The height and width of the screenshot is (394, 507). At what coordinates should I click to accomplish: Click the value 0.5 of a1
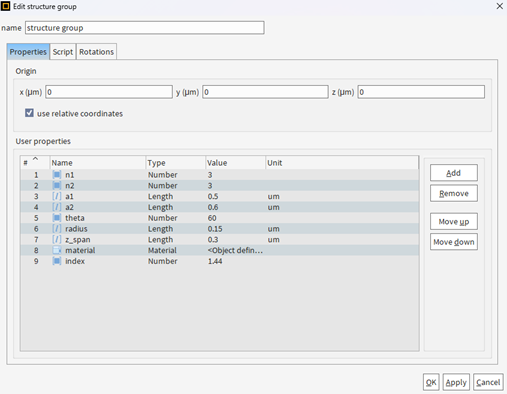pyautogui.click(x=213, y=196)
